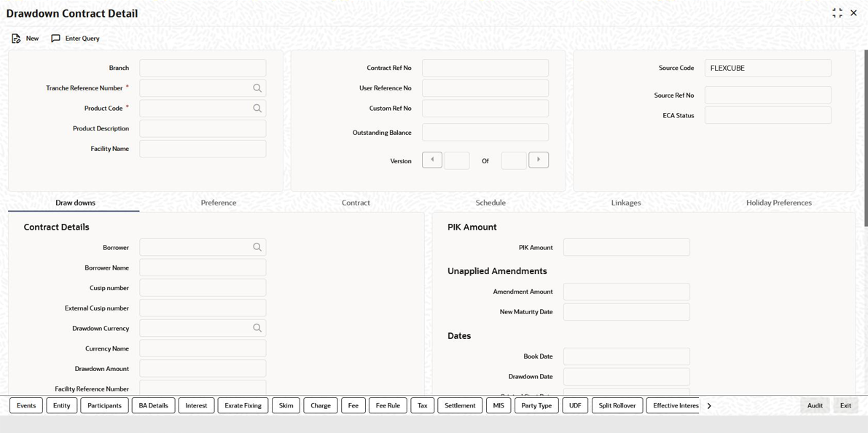
Task: Switch to the Preference tab
Action: (218, 203)
